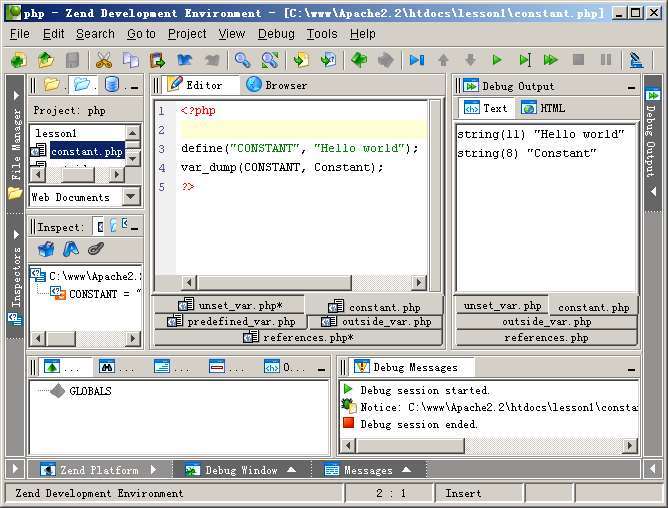Click editor line 4 var_dump code
Image resolution: width=668 pixels, height=508 pixels.
click(282, 167)
